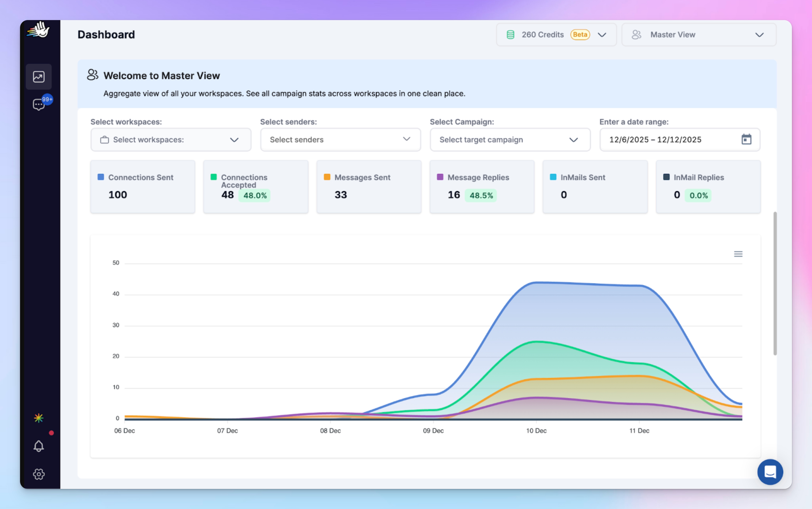Open the inbox messages icon with 99+ badge
The image size is (812, 509).
(x=39, y=104)
